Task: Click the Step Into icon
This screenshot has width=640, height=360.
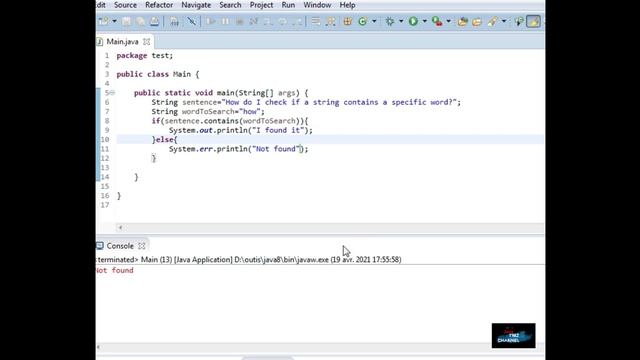Action: pyautogui.click(x=268, y=21)
